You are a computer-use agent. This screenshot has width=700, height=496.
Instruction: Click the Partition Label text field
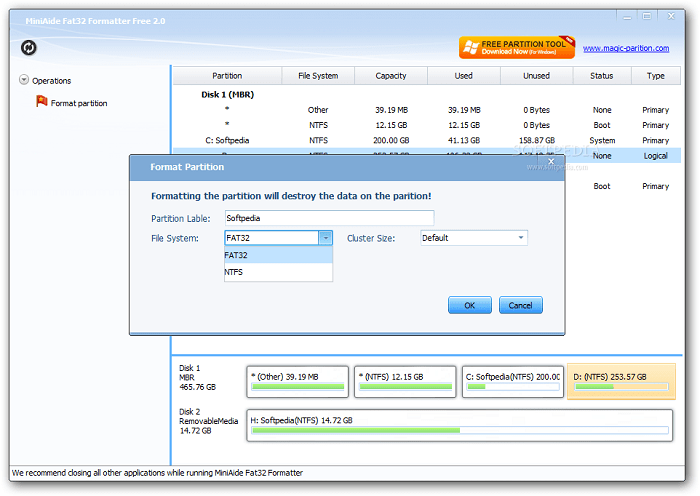[x=329, y=217]
